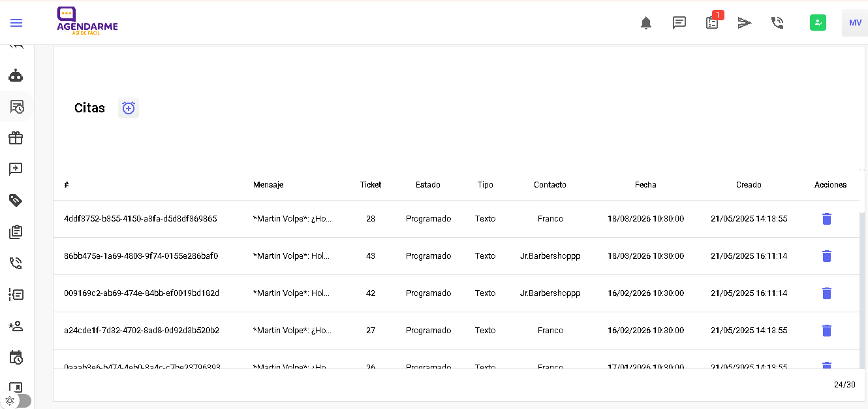Click ticket number 42
The height and width of the screenshot is (409, 868).
371,293
